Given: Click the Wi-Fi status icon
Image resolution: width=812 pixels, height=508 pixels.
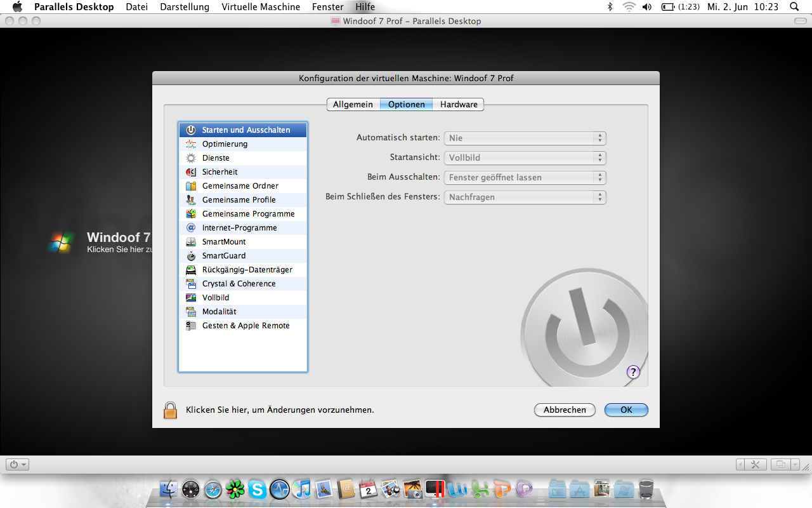Looking at the screenshot, I should pyautogui.click(x=629, y=7).
